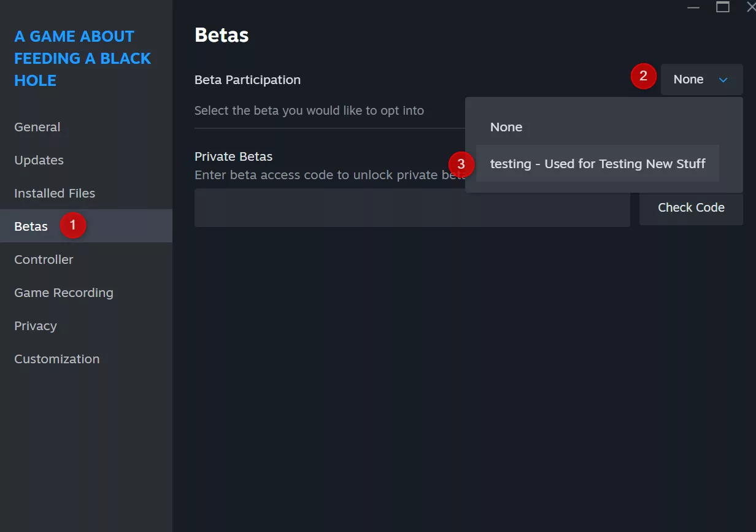
Task: Select testing - Used for Testing New Stuff
Action: pyautogui.click(x=597, y=164)
